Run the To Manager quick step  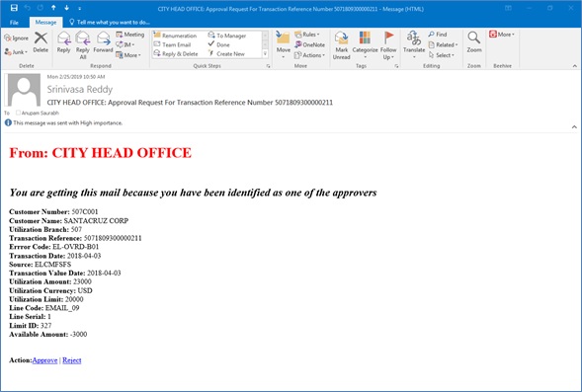point(227,36)
